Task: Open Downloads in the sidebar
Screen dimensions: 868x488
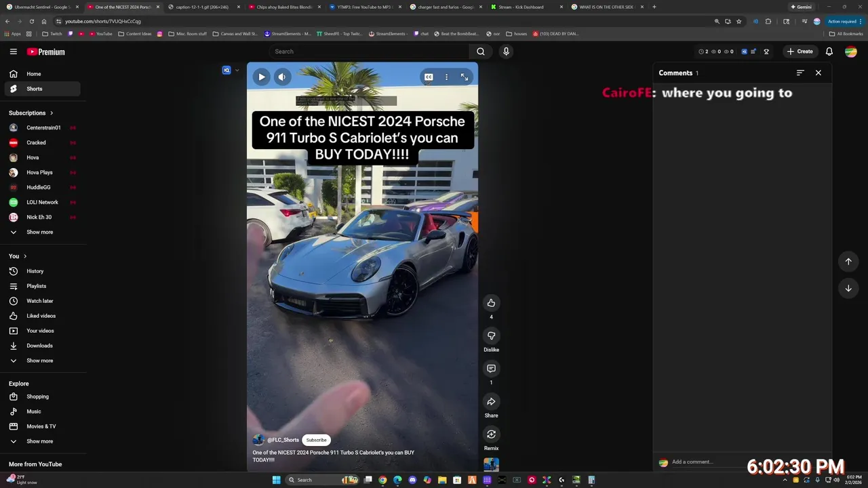Action: (x=43, y=346)
